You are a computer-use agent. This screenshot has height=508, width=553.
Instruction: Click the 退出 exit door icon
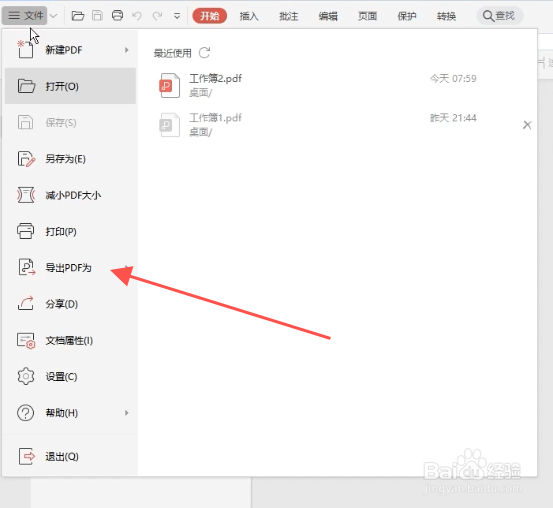click(x=27, y=456)
